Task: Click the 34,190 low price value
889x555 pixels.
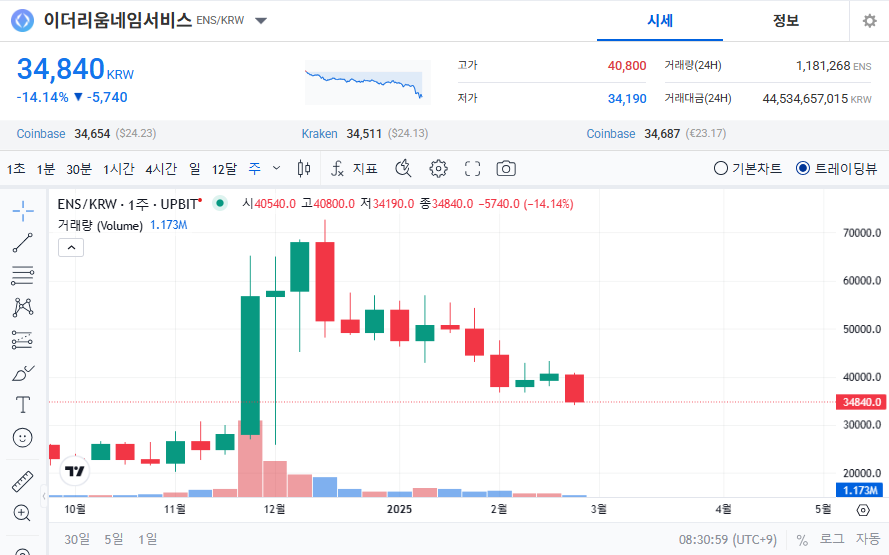Action: (x=627, y=99)
